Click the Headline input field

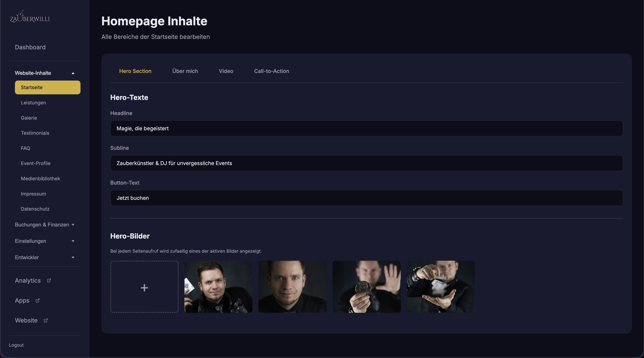pos(367,128)
